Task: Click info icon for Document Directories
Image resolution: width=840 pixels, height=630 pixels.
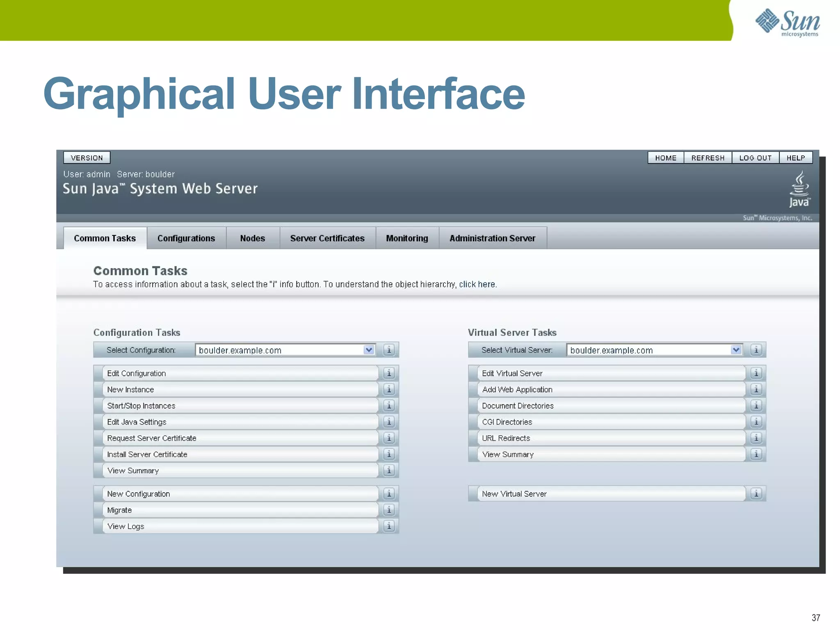Action: (x=756, y=405)
